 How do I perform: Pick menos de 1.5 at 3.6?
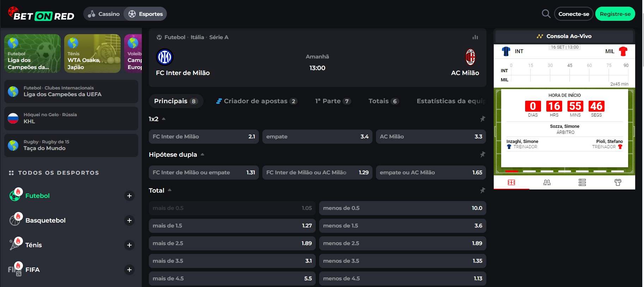coord(403,226)
